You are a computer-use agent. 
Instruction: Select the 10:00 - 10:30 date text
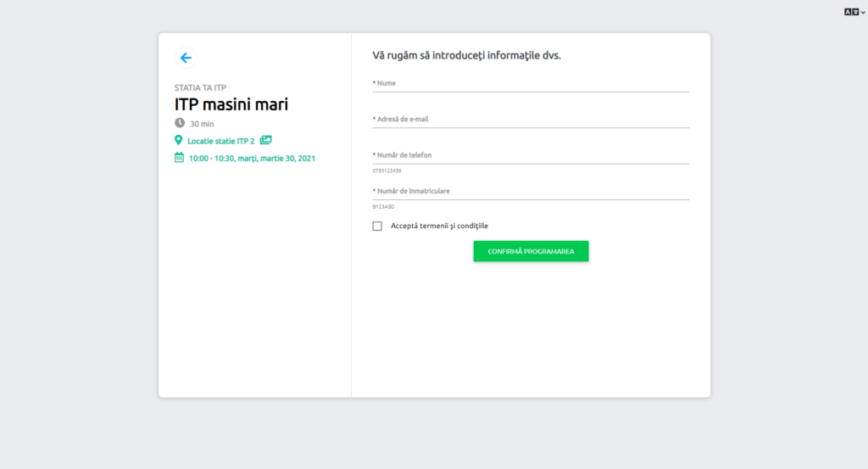coord(252,159)
